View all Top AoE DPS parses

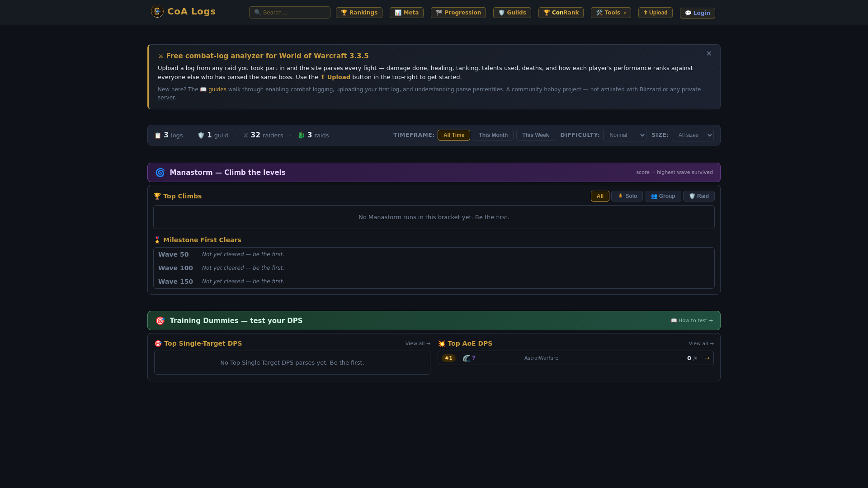tap(701, 344)
